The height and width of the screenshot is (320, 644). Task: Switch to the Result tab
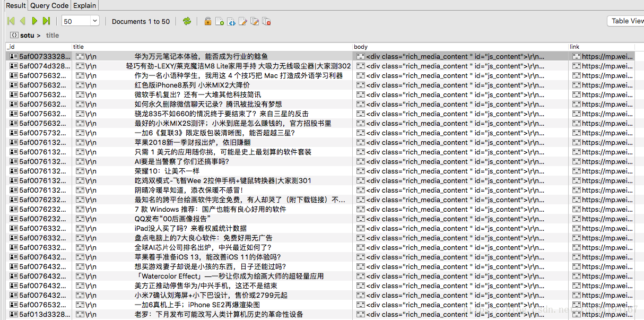(x=15, y=5)
